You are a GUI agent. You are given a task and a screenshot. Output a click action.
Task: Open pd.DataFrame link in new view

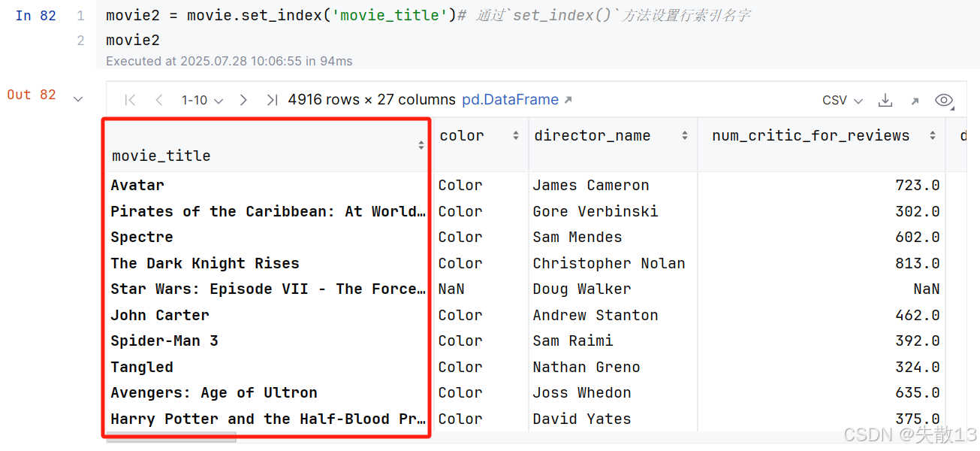tap(517, 99)
